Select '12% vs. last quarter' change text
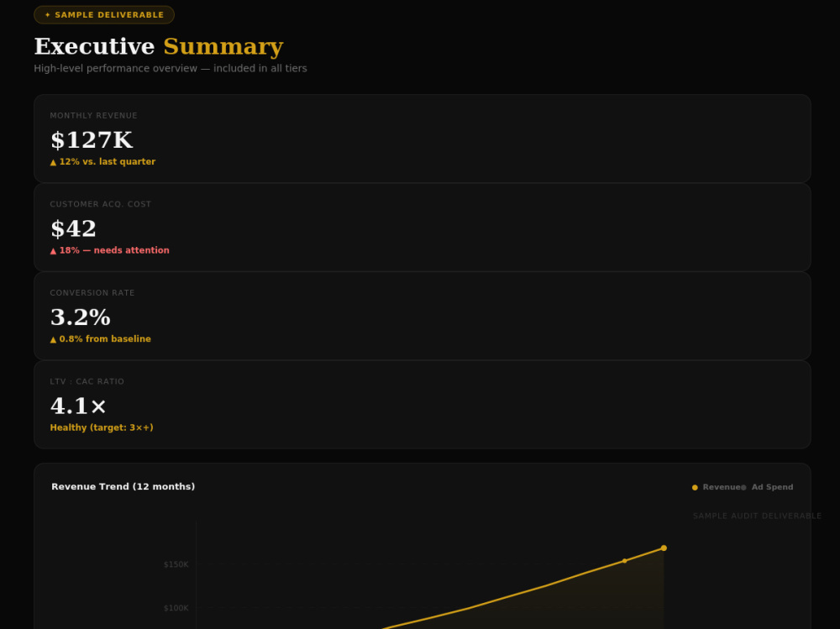The width and height of the screenshot is (840, 629). pos(108,162)
